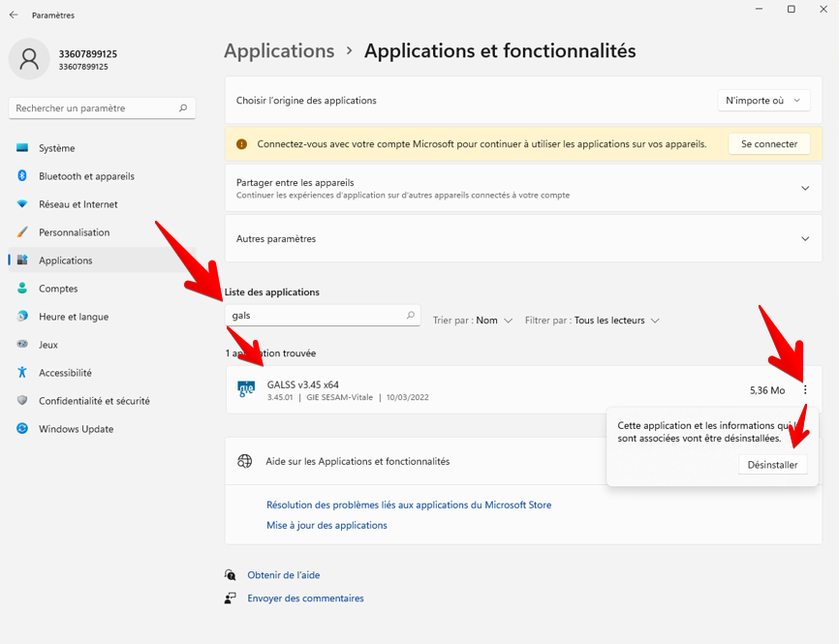Image resolution: width=839 pixels, height=644 pixels.
Task: Click the user profile avatar icon
Action: (29, 59)
